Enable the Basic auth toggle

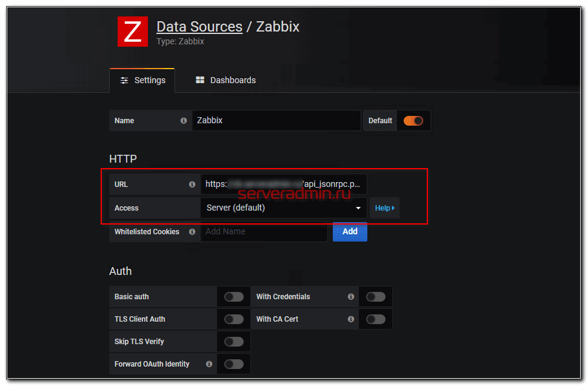tap(234, 297)
